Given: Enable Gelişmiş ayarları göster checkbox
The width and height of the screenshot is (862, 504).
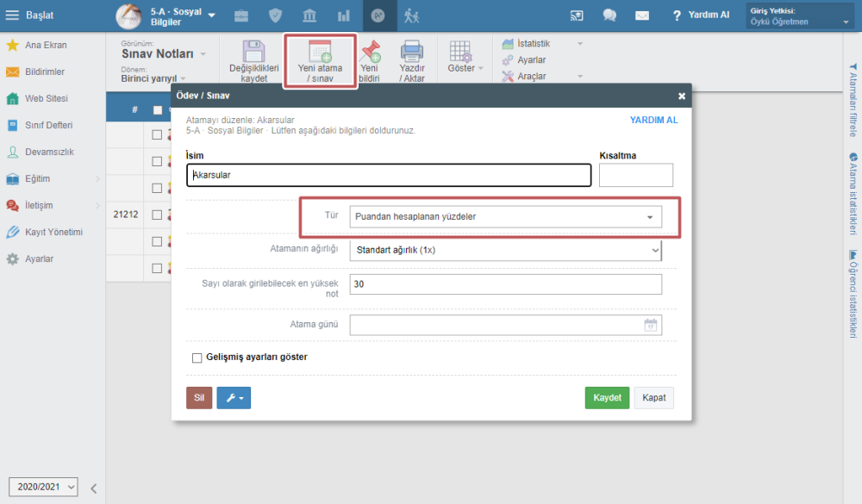Looking at the screenshot, I should (x=197, y=358).
